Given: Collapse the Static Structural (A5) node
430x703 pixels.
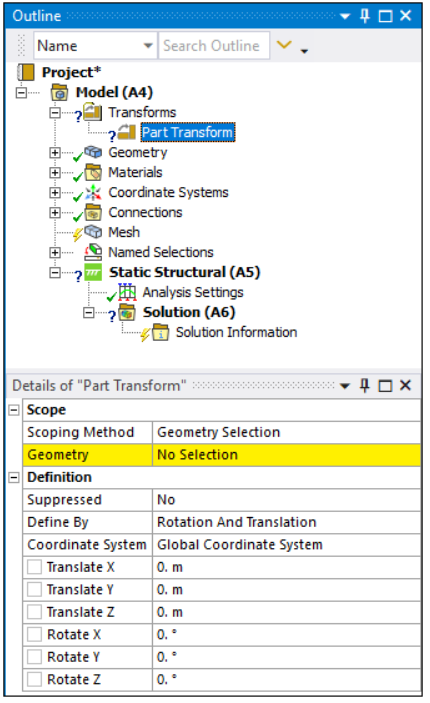Looking at the screenshot, I should [x=55, y=273].
